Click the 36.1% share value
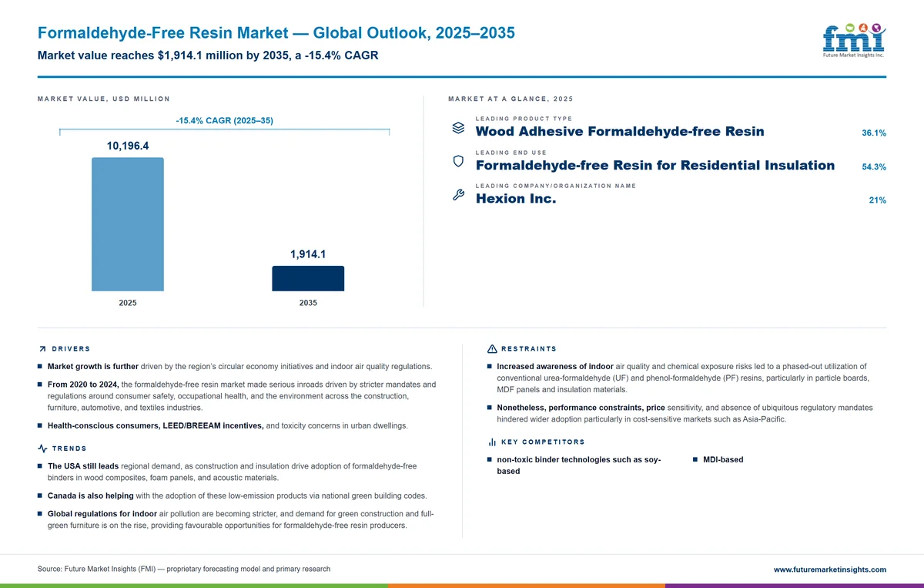The width and height of the screenshot is (924, 588). point(874,133)
